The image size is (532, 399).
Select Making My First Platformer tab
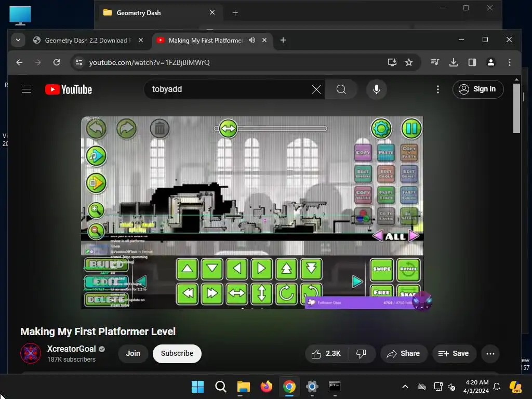tap(206, 41)
